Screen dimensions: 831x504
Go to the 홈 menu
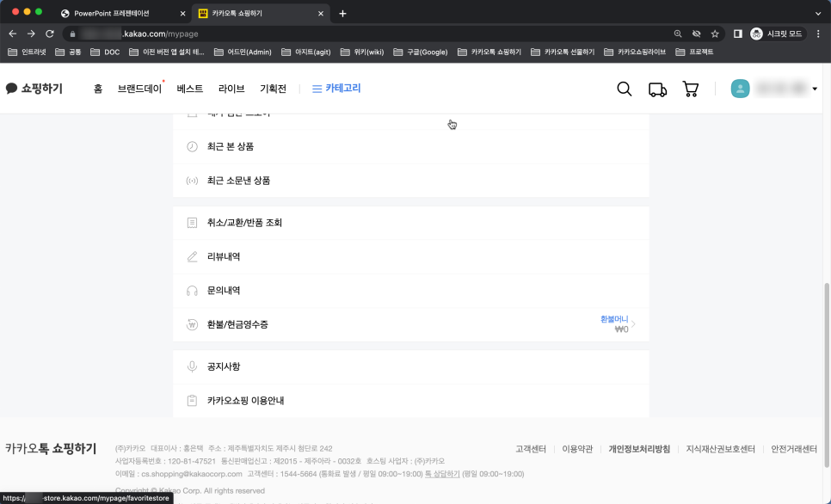(97, 89)
